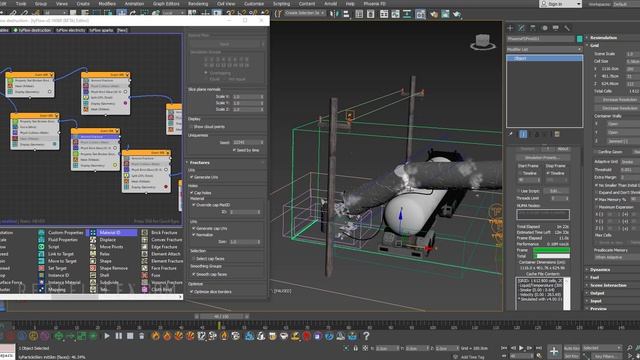This screenshot has width=640, height=360.
Task: Enable Select cap faces checkbox
Action: (194, 259)
